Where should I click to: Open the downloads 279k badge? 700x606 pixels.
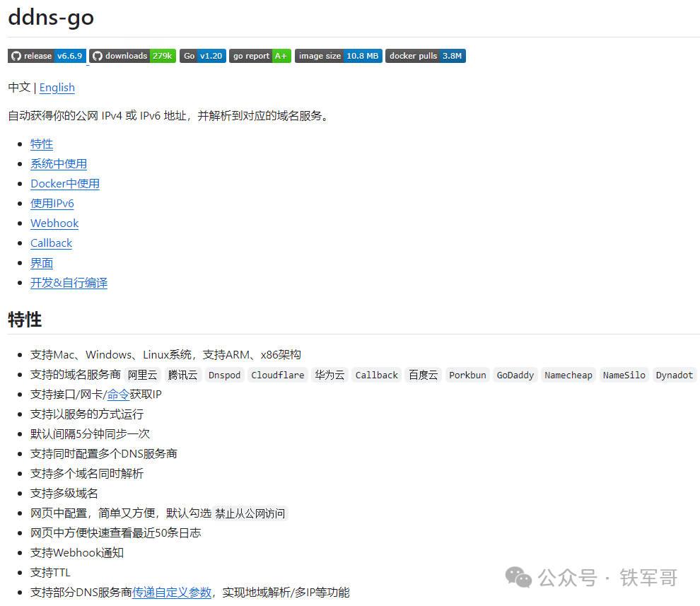click(x=132, y=55)
